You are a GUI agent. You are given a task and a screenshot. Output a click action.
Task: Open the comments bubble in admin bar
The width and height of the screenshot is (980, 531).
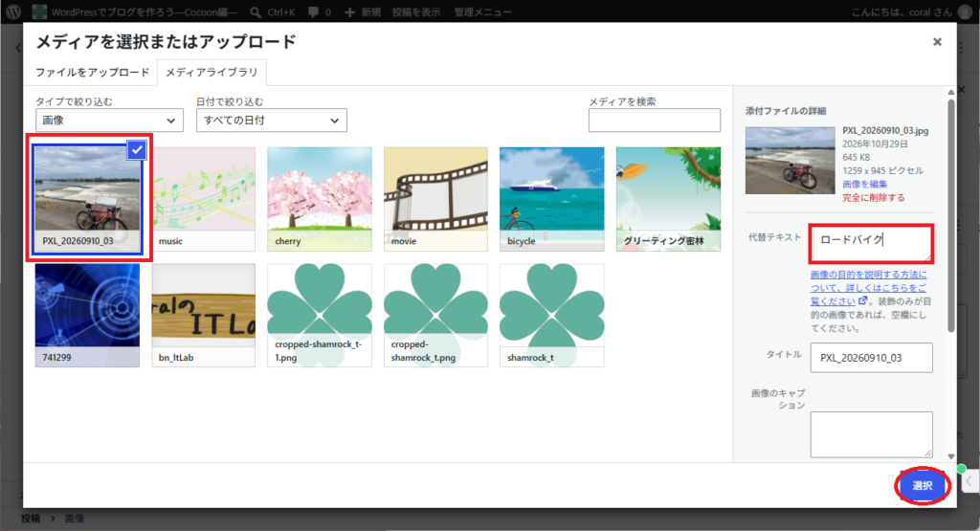(320, 11)
